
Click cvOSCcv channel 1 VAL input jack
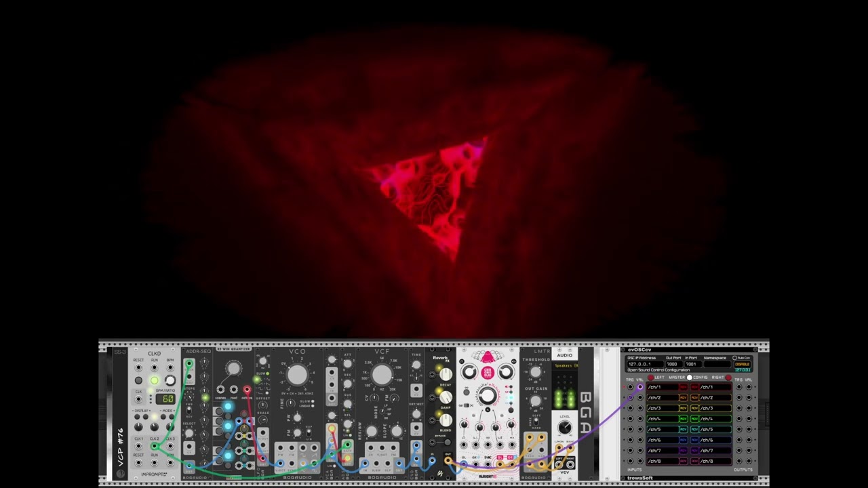[640, 387]
